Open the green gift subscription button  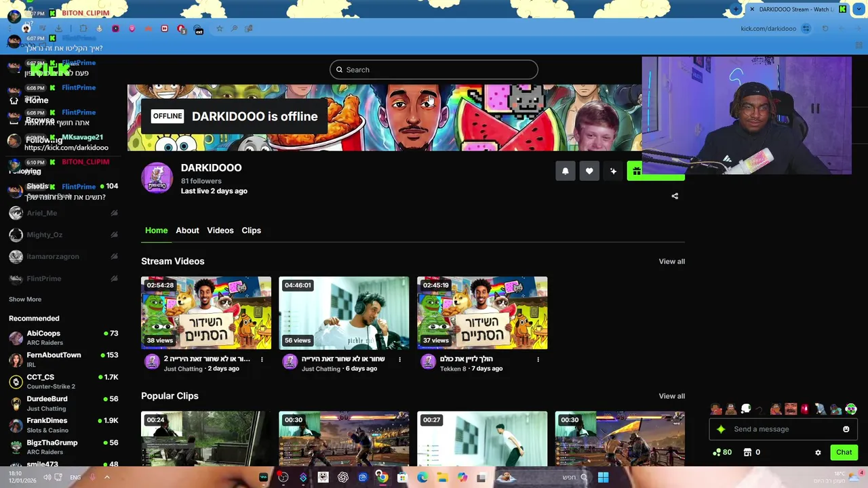point(655,171)
